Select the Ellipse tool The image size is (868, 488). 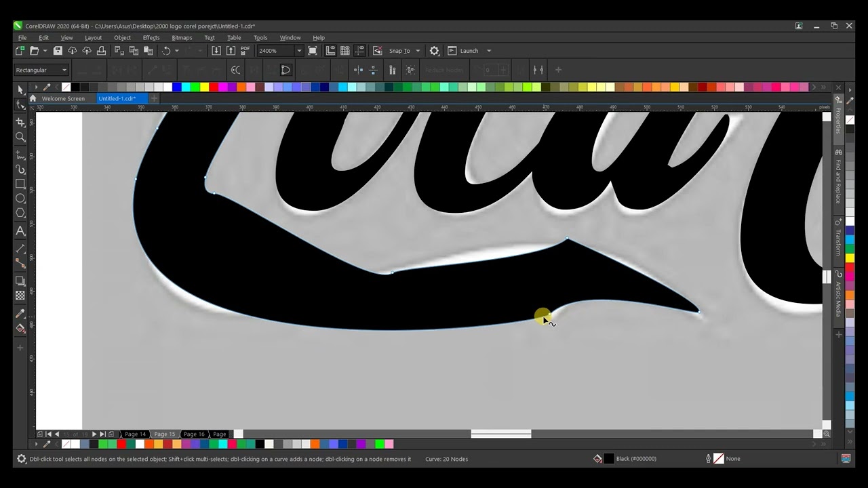click(x=20, y=199)
